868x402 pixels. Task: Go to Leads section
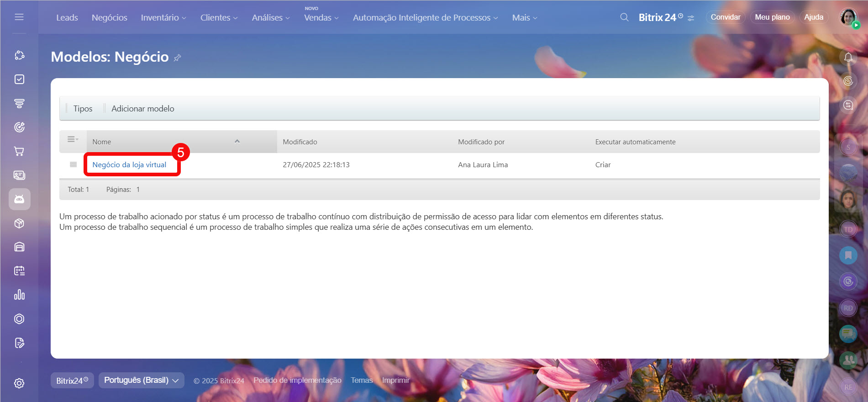pos(67,17)
